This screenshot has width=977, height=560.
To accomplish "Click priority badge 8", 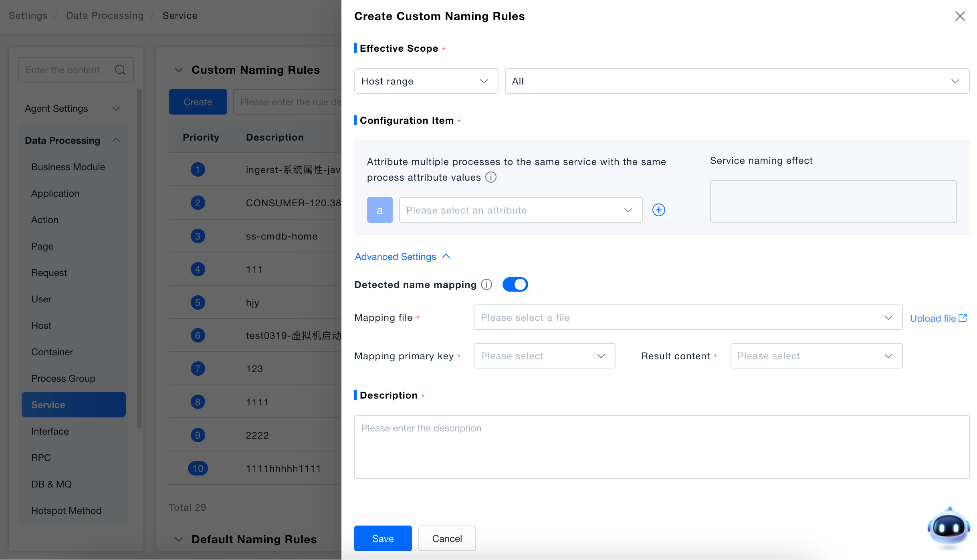I will [x=198, y=402].
